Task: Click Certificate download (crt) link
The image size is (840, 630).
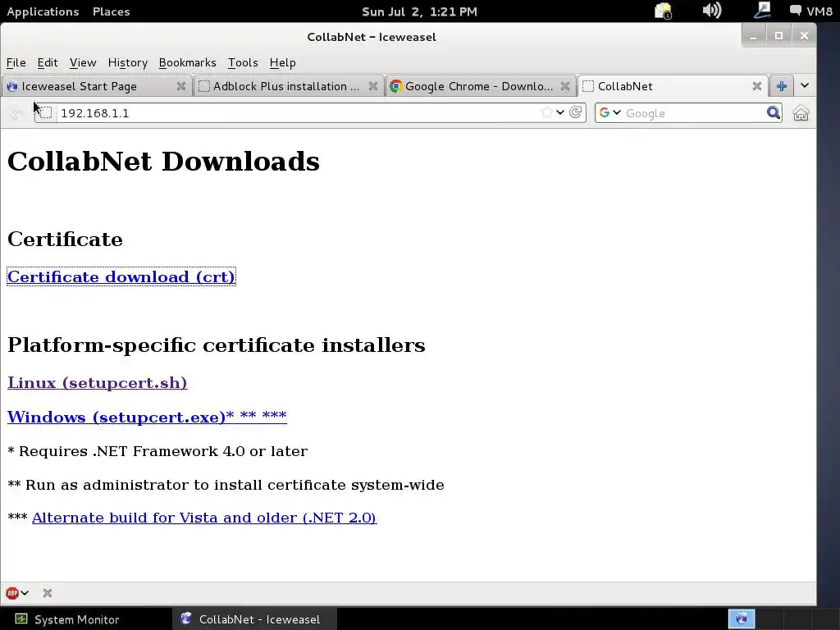Action: point(121,276)
